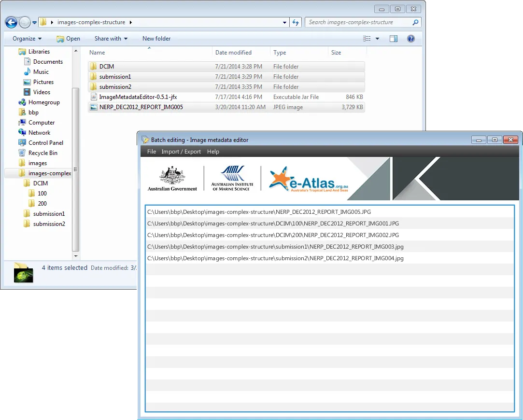Select the 200 folder in the tree

pos(38,204)
